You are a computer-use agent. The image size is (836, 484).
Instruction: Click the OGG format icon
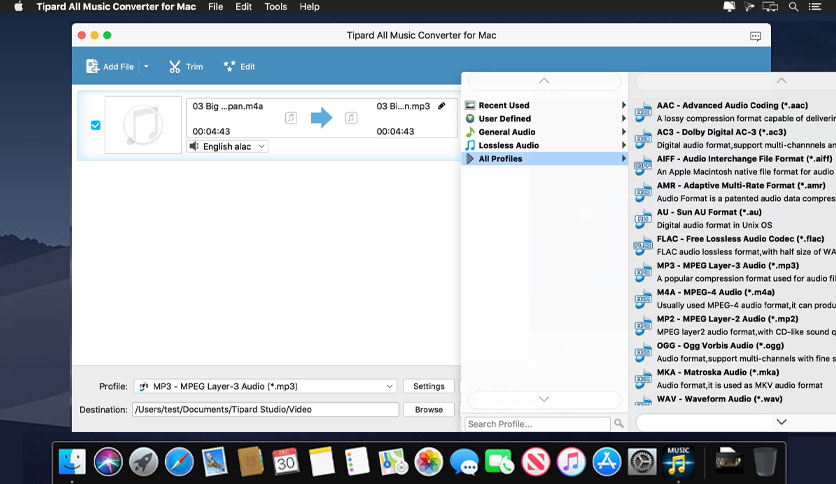[643, 352]
